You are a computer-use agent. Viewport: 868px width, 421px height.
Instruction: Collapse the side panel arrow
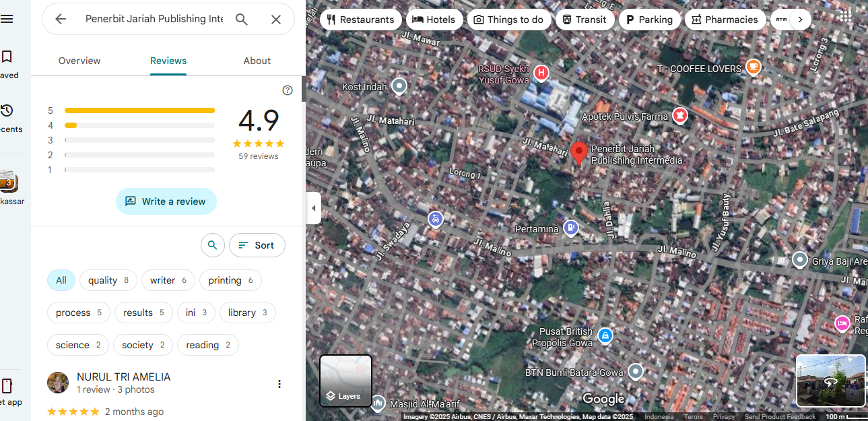[313, 208]
